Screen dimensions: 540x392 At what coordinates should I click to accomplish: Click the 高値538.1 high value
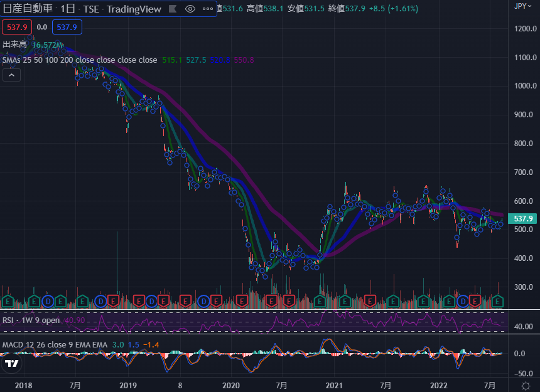click(x=265, y=9)
